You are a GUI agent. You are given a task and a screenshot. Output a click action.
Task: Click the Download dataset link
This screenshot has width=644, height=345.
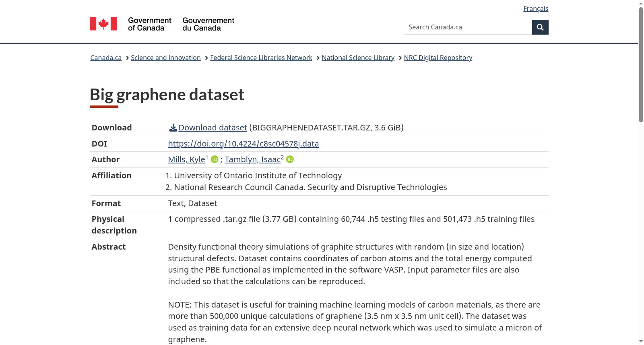pos(213,128)
